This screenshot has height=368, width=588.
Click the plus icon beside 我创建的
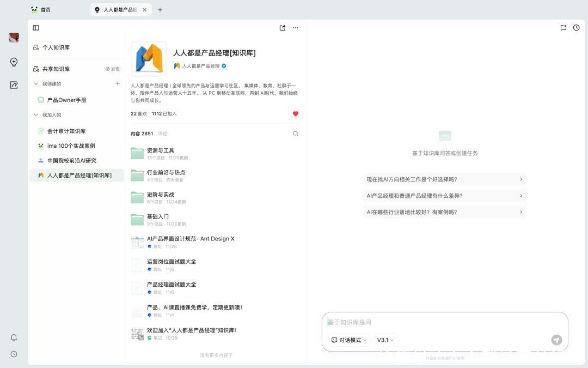coord(118,83)
